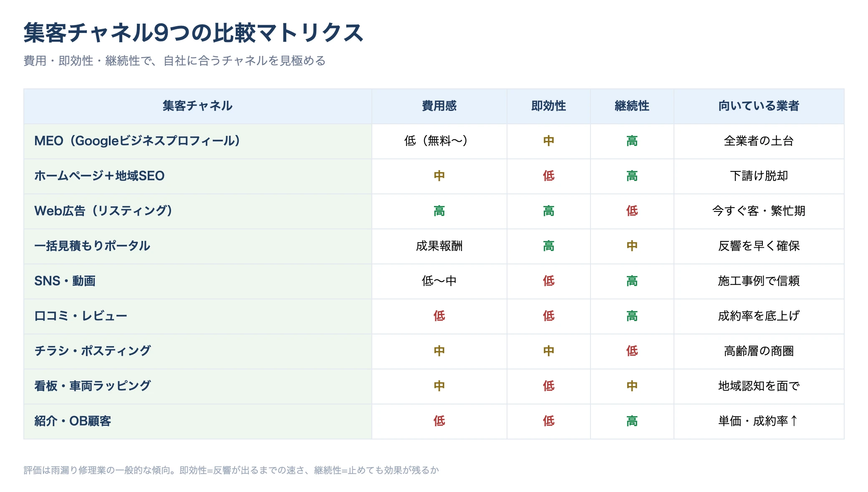Click the 即効性 column header

pos(548,106)
